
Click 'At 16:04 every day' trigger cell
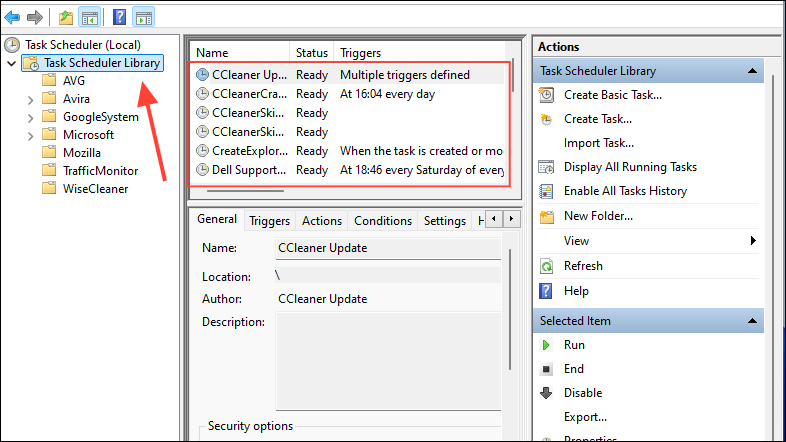pos(387,94)
